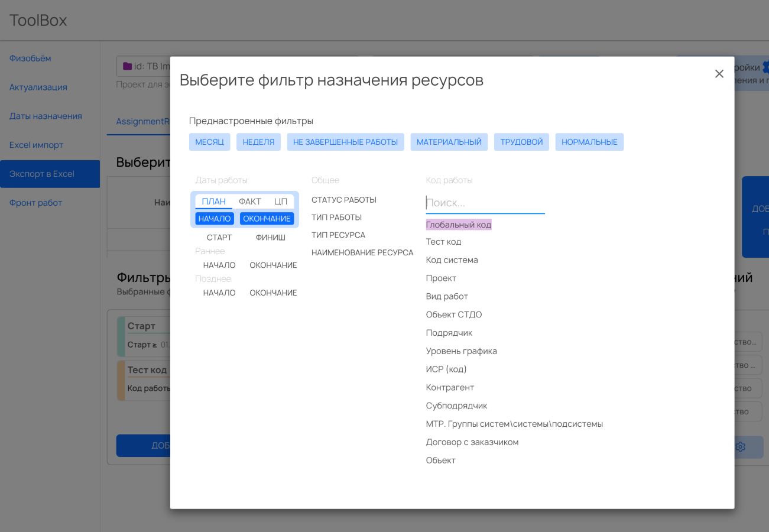Select the ТРУДОВОЙ preset filter
The image size is (769, 532).
pyautogui.click(x=521, y=142)
